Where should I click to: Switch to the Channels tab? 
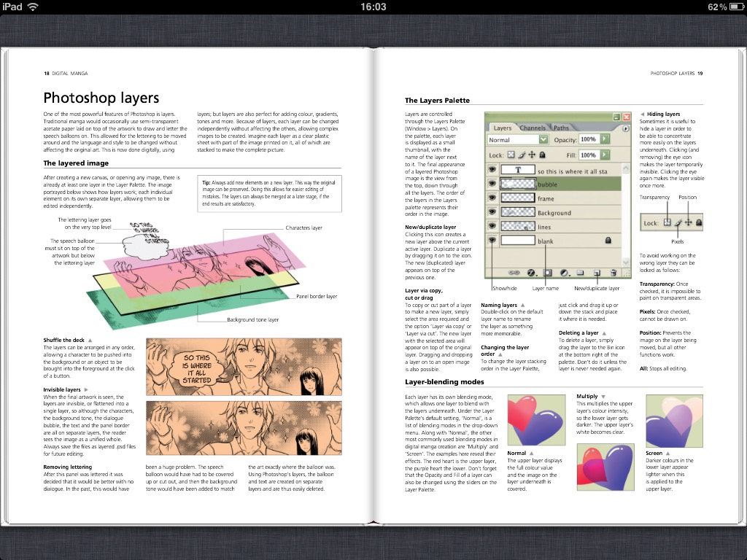[x=533, y=128]
